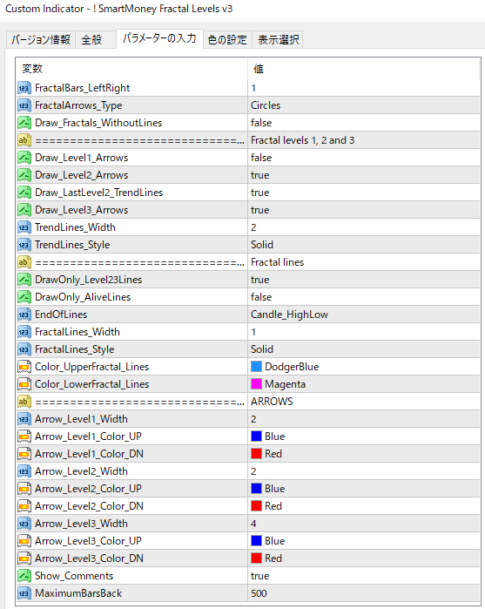Click the integer icon beside FractalBars_LeftRight

(24, 88)
